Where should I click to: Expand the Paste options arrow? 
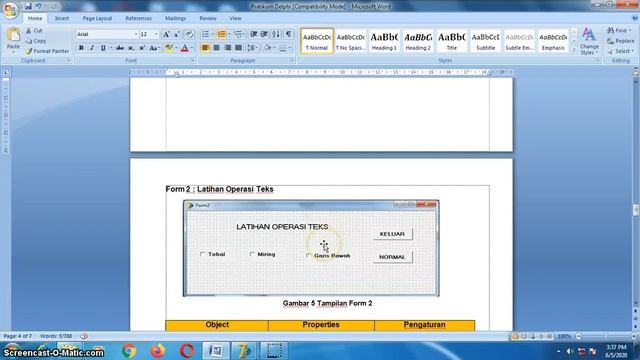13,52
